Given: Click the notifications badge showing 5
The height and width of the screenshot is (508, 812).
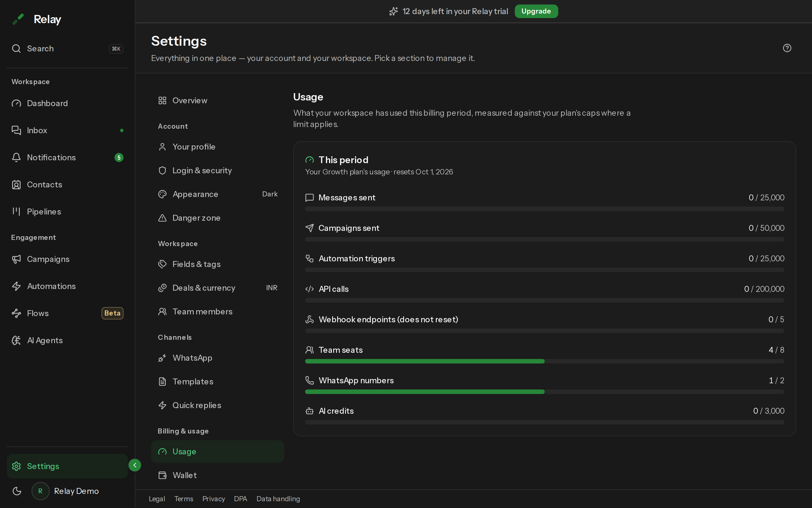Looking at the screenshot, I should click(119, 157).
